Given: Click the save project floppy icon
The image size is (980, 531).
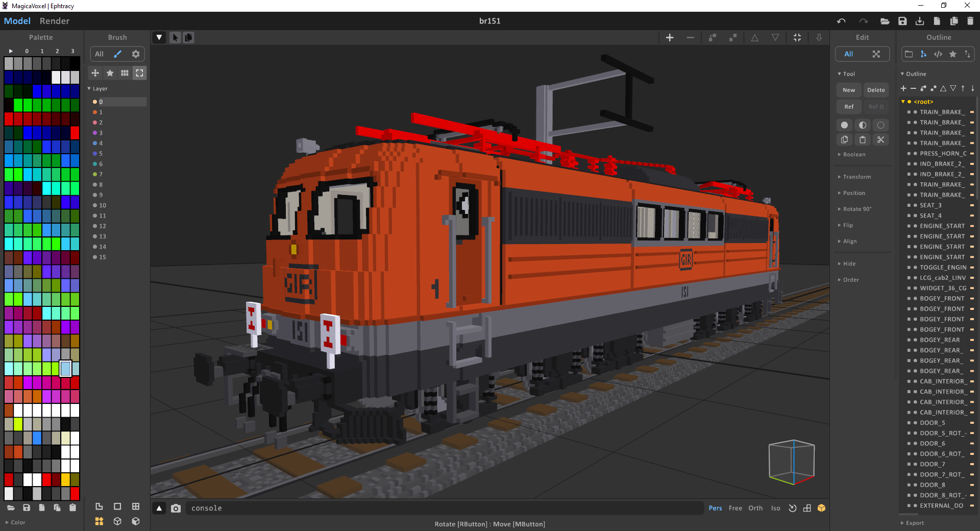Looking at the screenshot, I should click(902, 21).
